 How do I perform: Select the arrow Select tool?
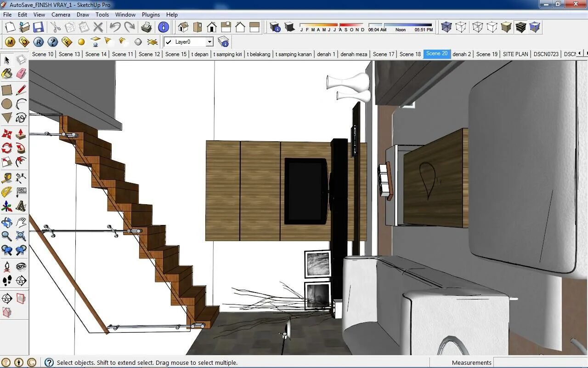coord(7,60)
